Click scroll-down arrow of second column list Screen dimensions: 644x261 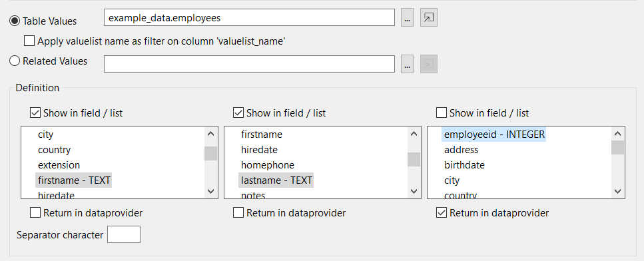click(414, 191)
